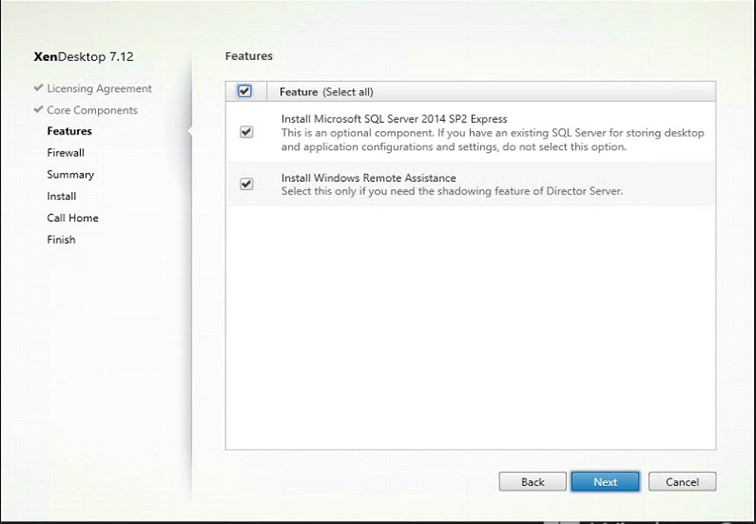The image size is (756, 524).
Task: Click the 'Feature (Select all)' column header text
Action: tap(326, 92)
